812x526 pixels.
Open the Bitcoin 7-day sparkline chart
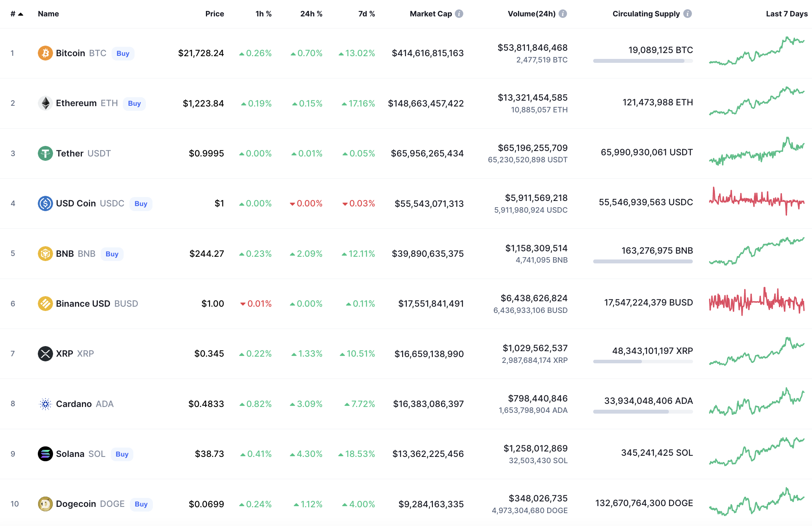(x=757, y=52)
